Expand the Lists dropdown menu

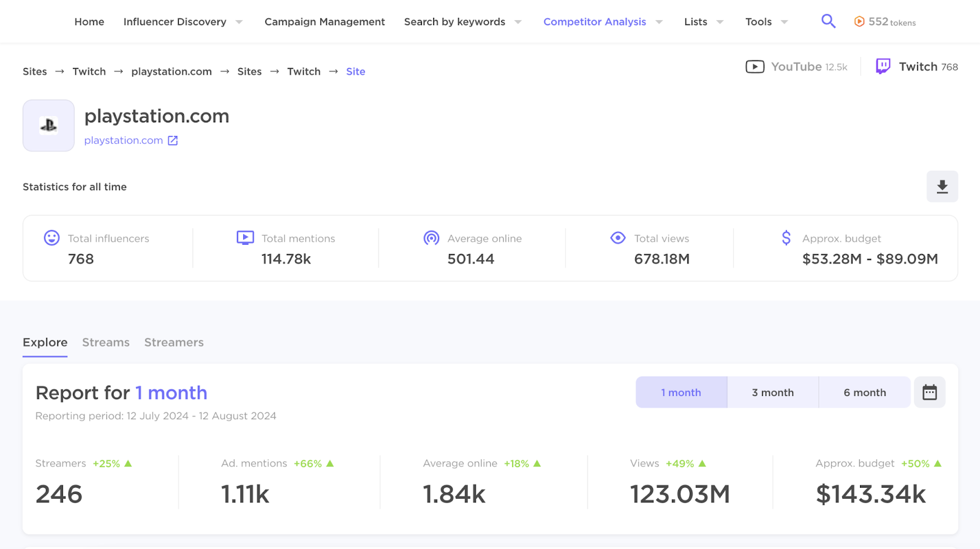(720, 22)
